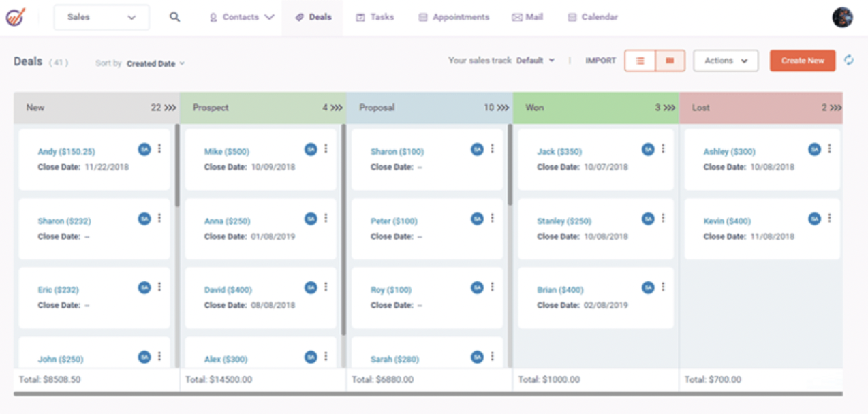Open the Kevin ($400) deal link
This screenshot has height=414, width=868.
pos(727,221)
